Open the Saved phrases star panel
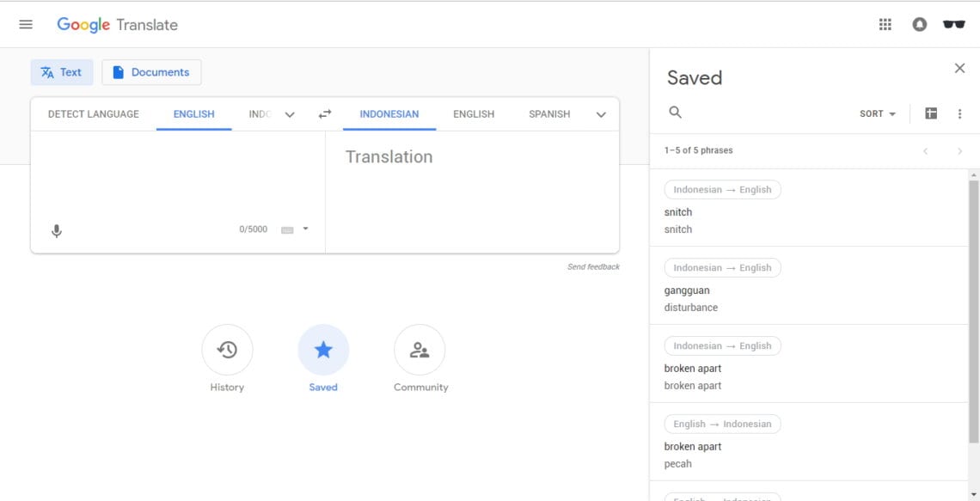This screenshot has height=501, width=980. 323,349
